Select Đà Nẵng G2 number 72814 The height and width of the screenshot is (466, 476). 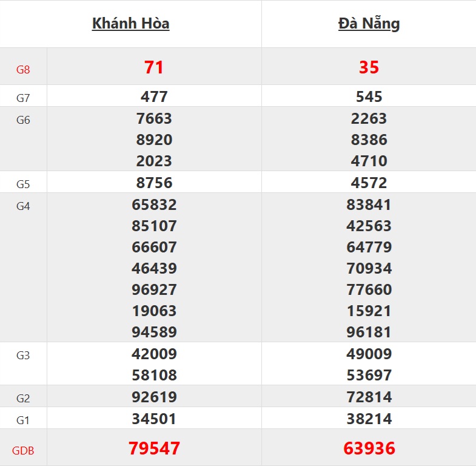click(x=369, y=397)
